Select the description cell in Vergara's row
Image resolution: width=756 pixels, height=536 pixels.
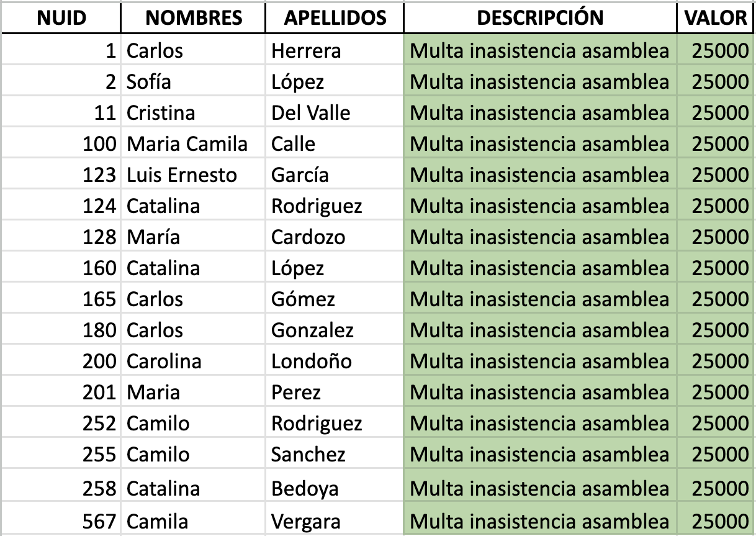click(x=540, y=521)
